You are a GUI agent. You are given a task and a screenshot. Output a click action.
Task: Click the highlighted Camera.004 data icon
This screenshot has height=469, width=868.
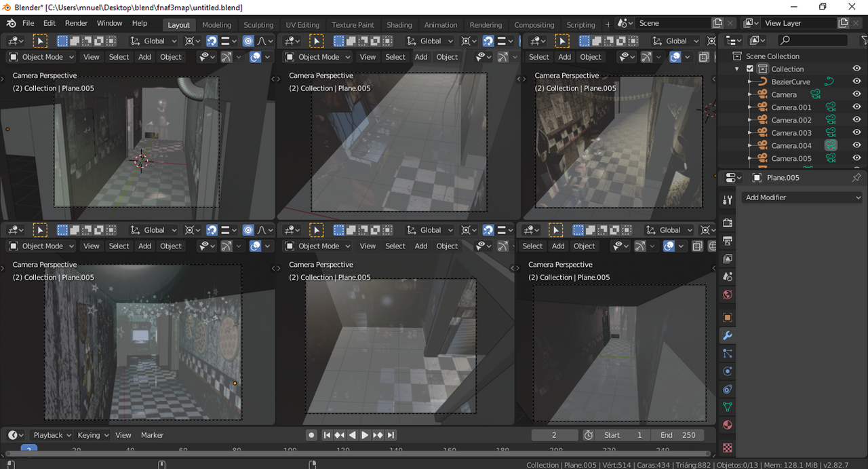(x=830, y=145)
